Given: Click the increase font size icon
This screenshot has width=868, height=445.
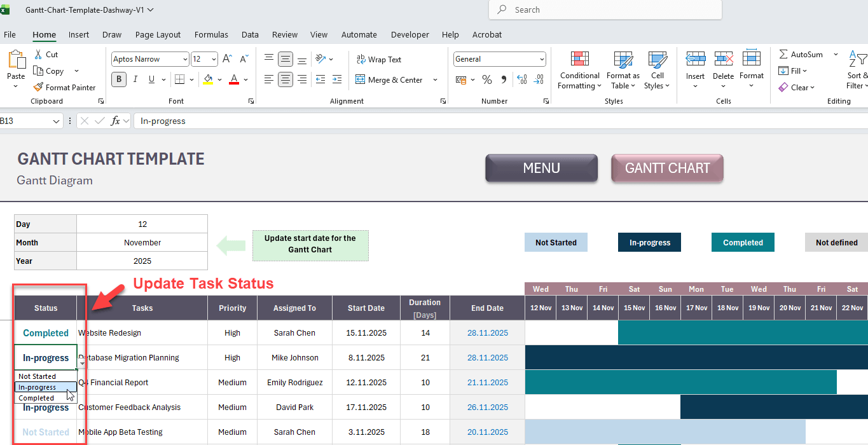Looking at the screenshot, I should click(228, 59).
